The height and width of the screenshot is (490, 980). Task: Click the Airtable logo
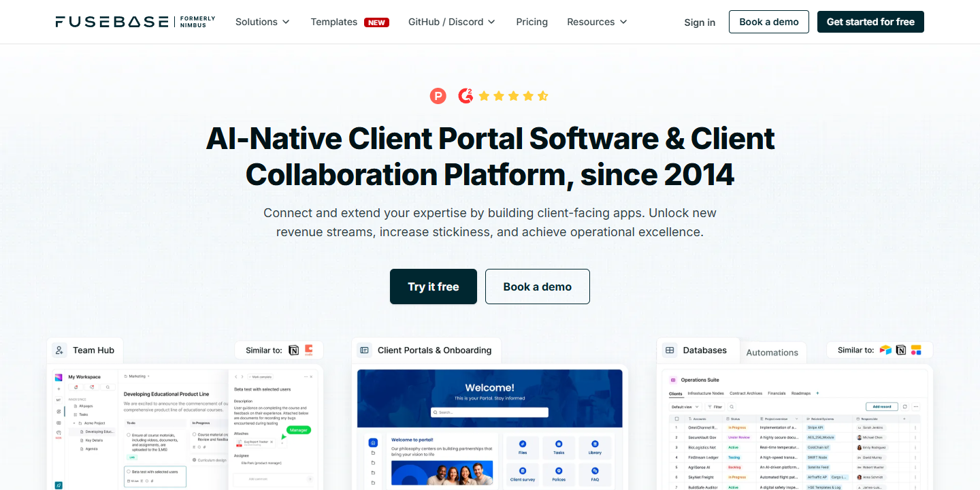pos(885,350)
